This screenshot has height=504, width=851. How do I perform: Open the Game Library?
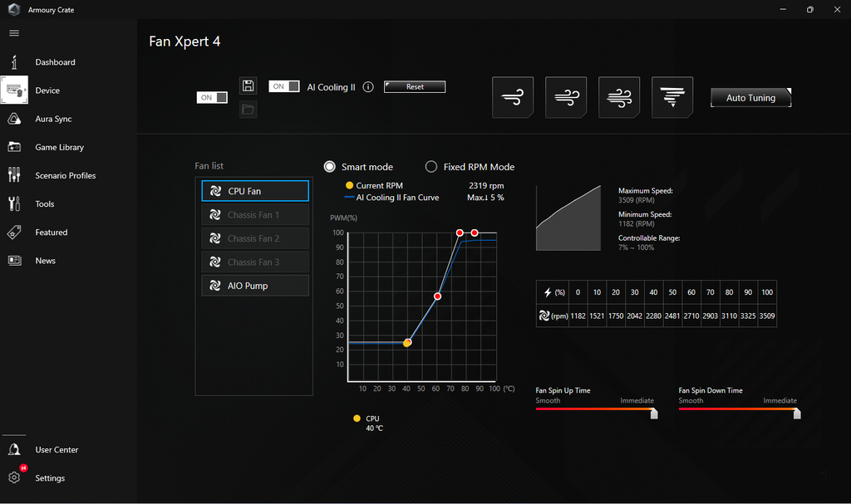pyautogui.click(x=59, y=147)
